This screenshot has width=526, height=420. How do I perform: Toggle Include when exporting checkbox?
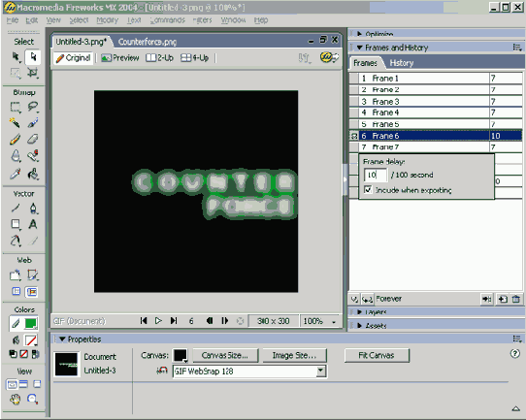pos(368,190)
